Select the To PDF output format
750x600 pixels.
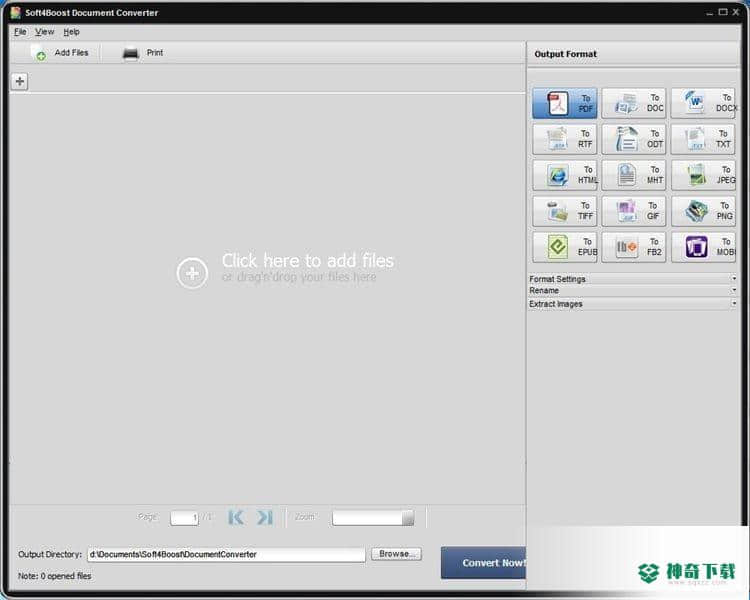[x=564, y=103]
